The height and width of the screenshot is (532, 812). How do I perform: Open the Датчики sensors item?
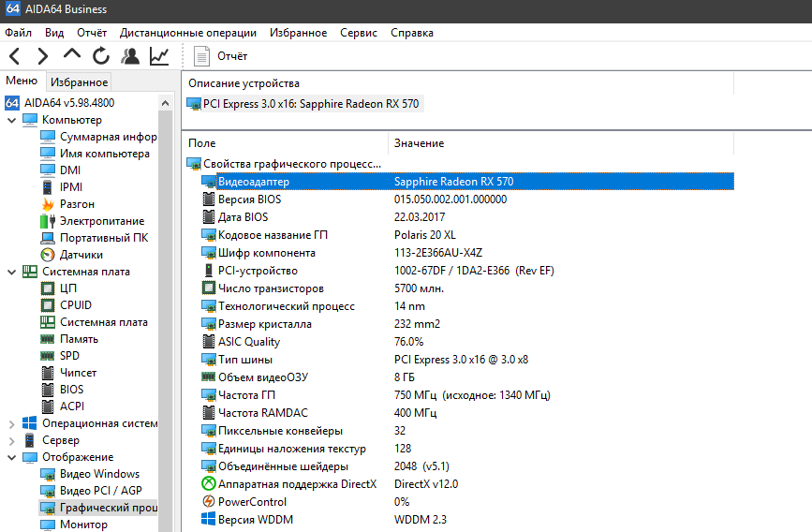[x=81, y=255]
